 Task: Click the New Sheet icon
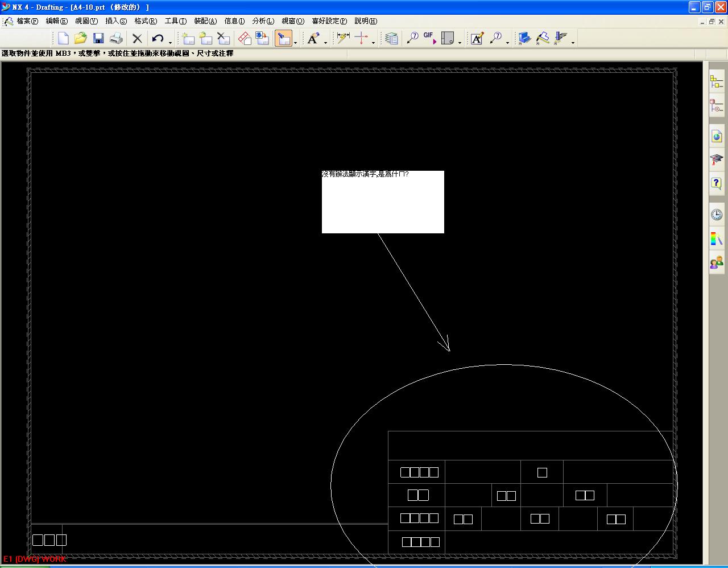pyautogui.click(x=188, y=38)
